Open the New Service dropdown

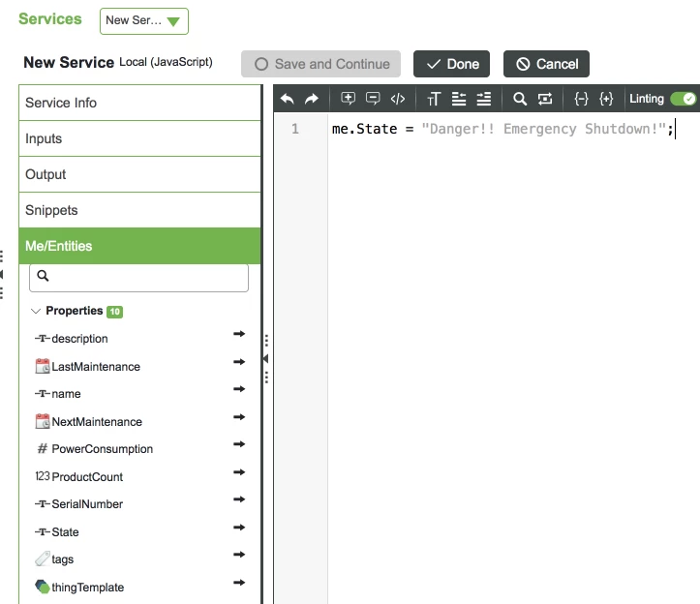point(143,21)
